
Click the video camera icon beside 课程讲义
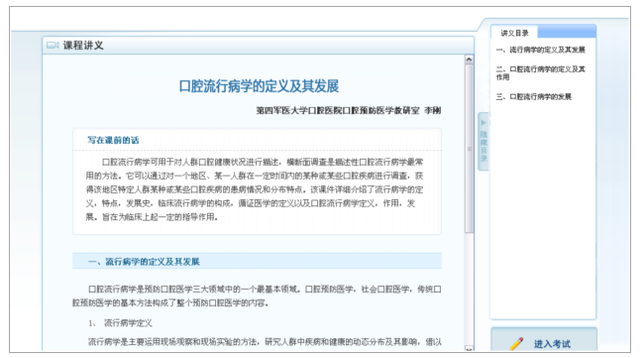(x=53, y=46)
